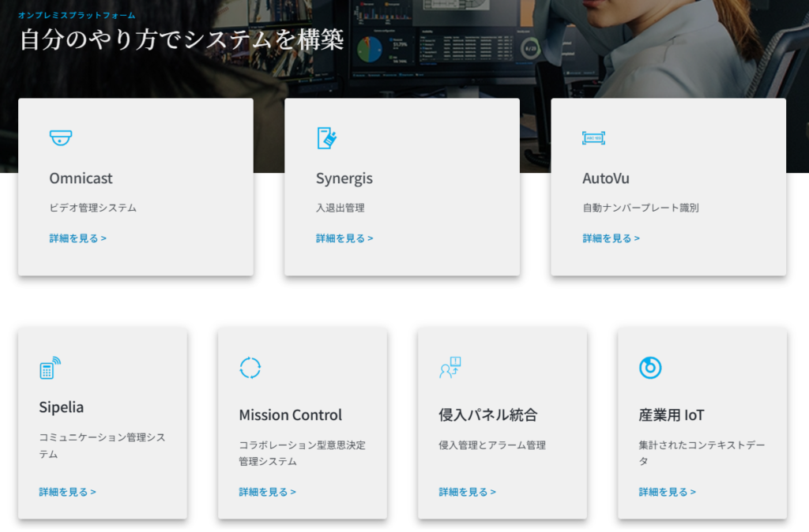Open 詳細を見る link under Synergis
Viewport: 809px width, 532px height.
344,238
